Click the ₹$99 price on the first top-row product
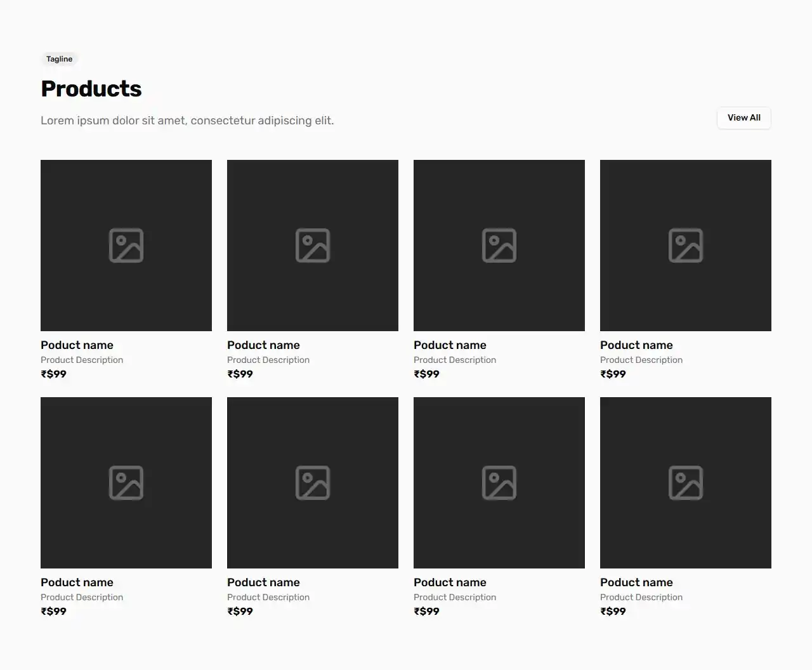This screenshot has width=812, height=670. [53, 374]
